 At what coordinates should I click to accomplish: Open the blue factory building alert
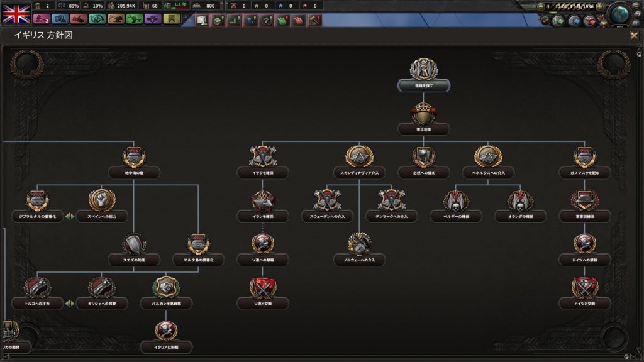pyautogui.click(x=250, y=20)
